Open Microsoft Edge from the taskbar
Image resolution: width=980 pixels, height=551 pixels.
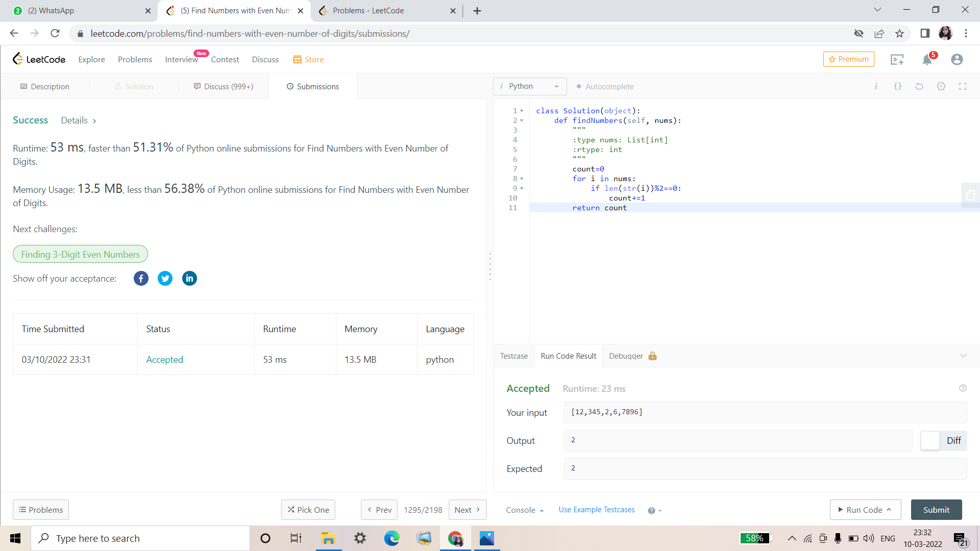click(391, 538)
